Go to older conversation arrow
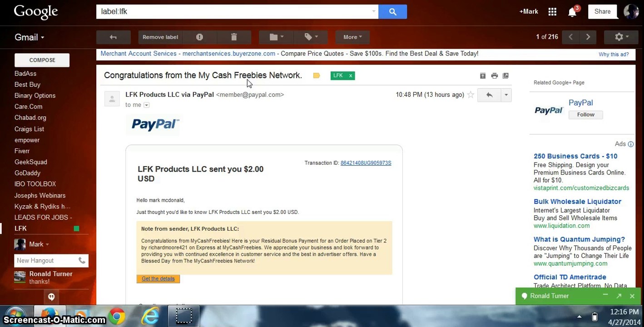The height and width of the screenshot is (327, 644). [588, 37]
